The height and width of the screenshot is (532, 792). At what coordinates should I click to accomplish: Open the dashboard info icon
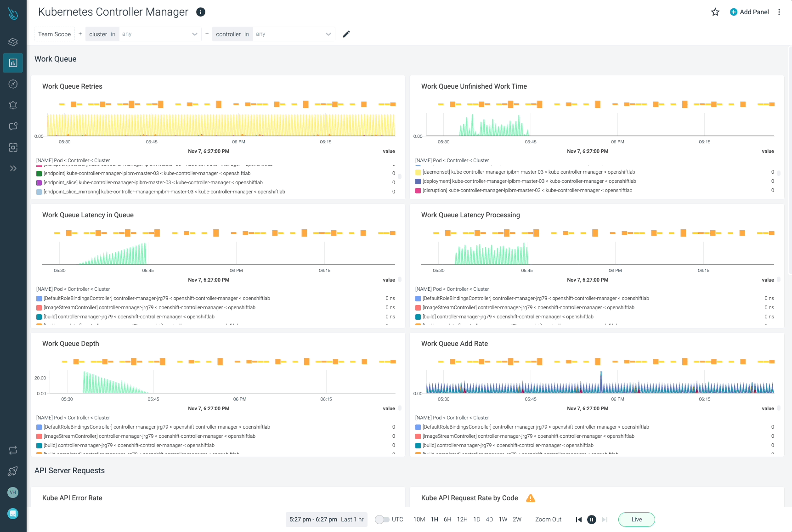click(x=201, y=12)
